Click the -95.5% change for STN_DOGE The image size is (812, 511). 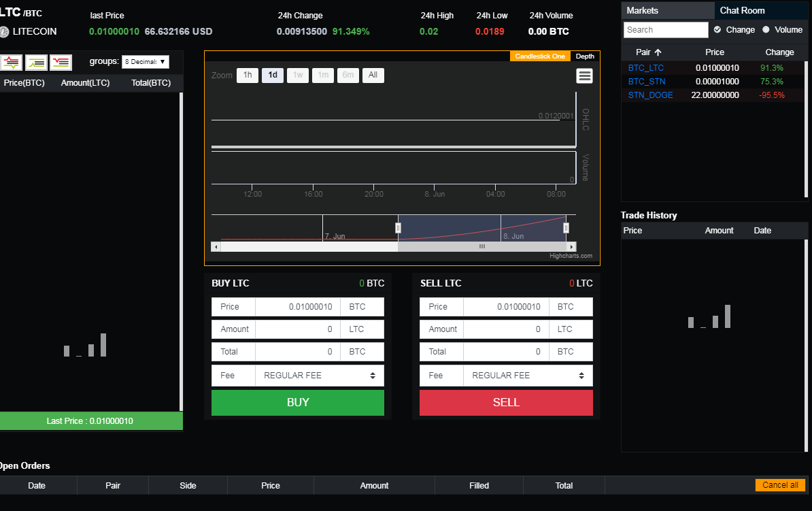[772, 95]
